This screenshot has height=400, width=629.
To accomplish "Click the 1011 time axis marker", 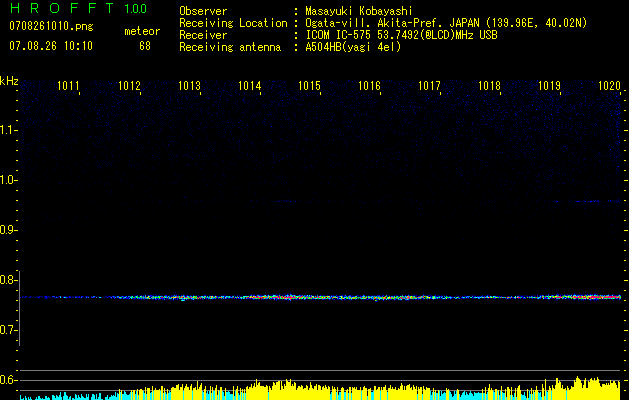I will click(x=68, y=85).
